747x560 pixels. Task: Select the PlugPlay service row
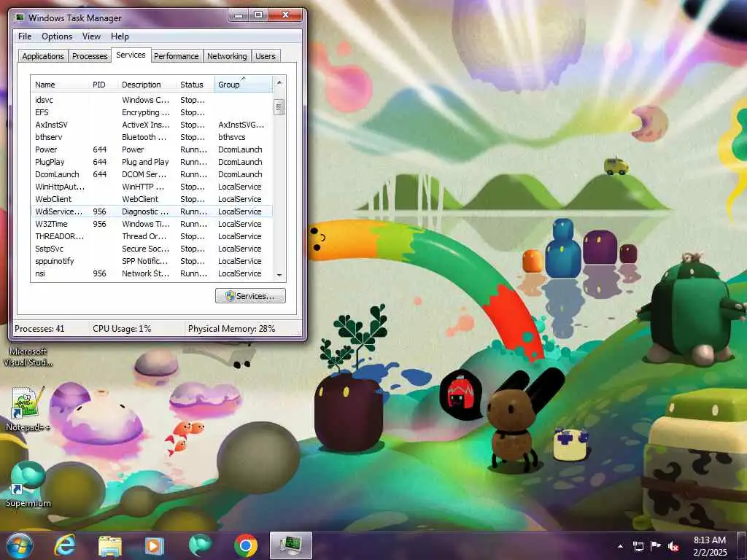tap(152, 162)
